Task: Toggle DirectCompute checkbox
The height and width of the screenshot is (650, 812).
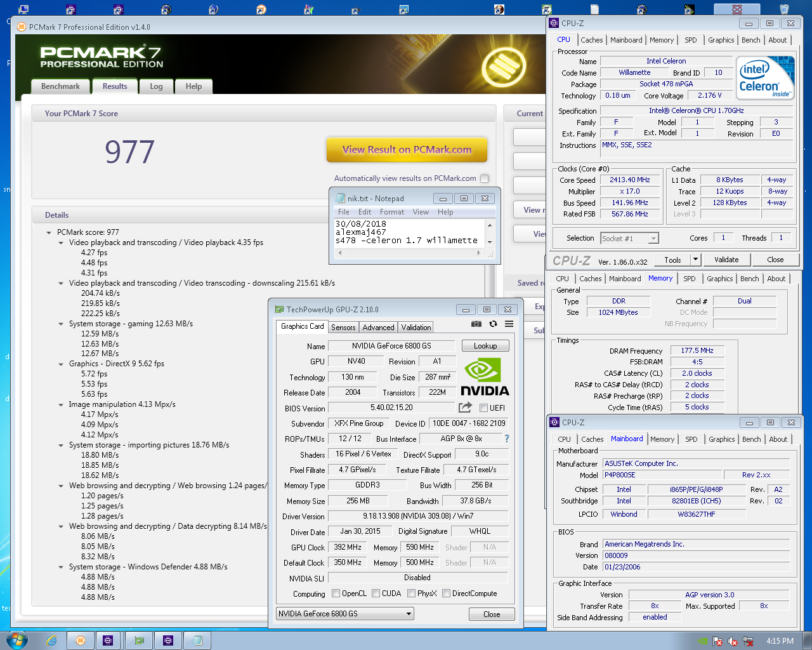Action: 446,594
